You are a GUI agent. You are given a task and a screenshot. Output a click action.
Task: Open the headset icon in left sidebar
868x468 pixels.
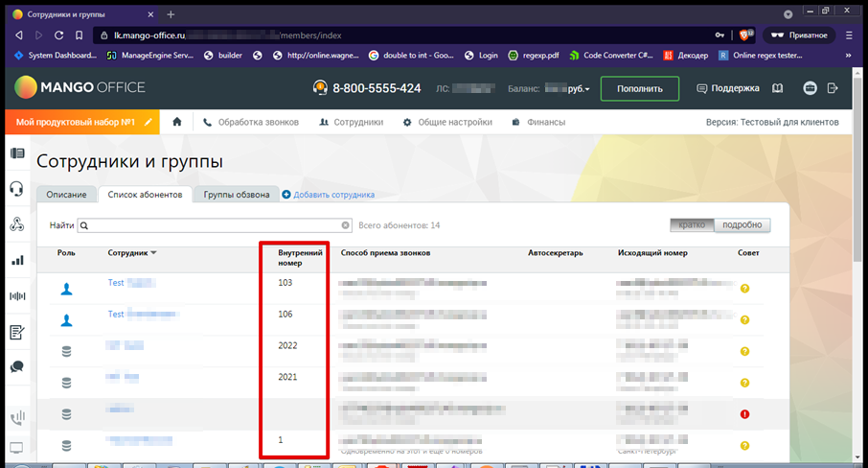coord(16,189)
